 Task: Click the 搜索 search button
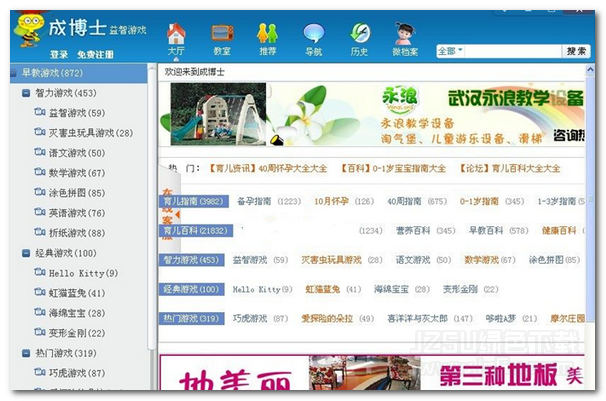(576, 51)
